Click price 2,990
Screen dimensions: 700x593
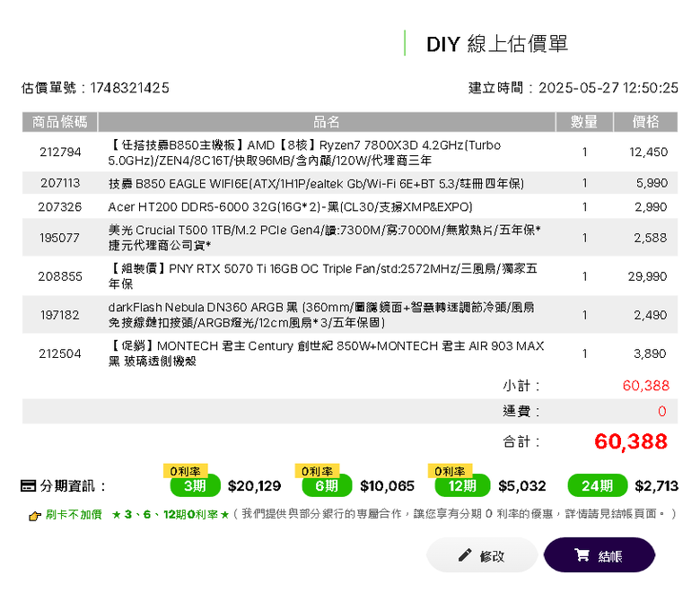(x=651, y=207)
